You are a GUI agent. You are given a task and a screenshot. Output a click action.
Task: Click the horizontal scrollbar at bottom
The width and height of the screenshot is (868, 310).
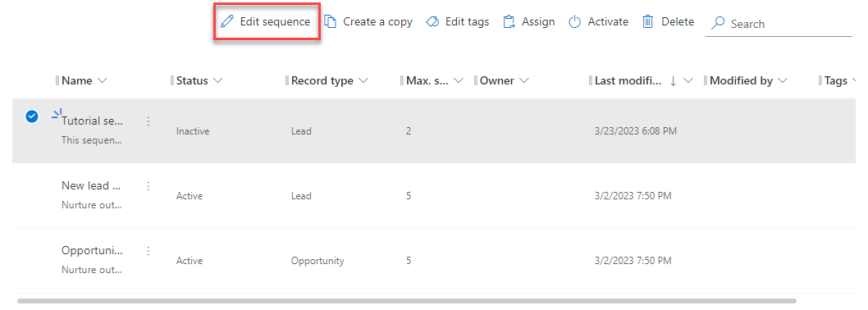pos(406,301)
